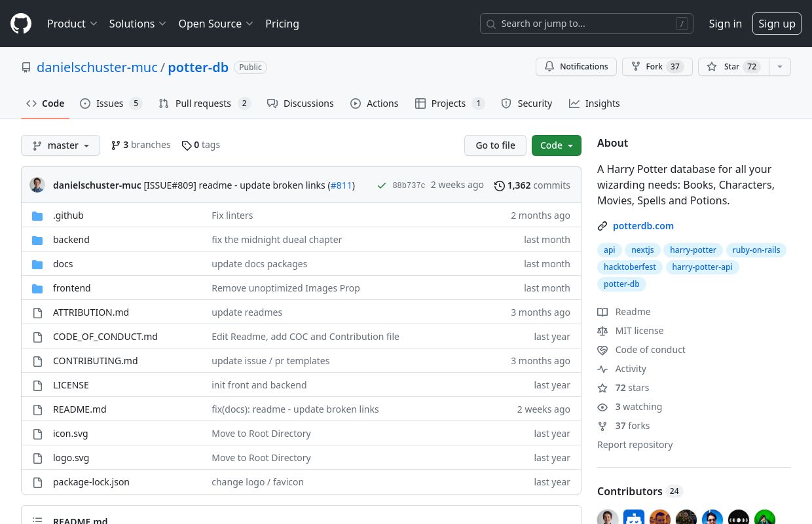Focus the Search or jump to field
Image resolution: width=812 pixels, height=524 pixels.
[587, 24]
